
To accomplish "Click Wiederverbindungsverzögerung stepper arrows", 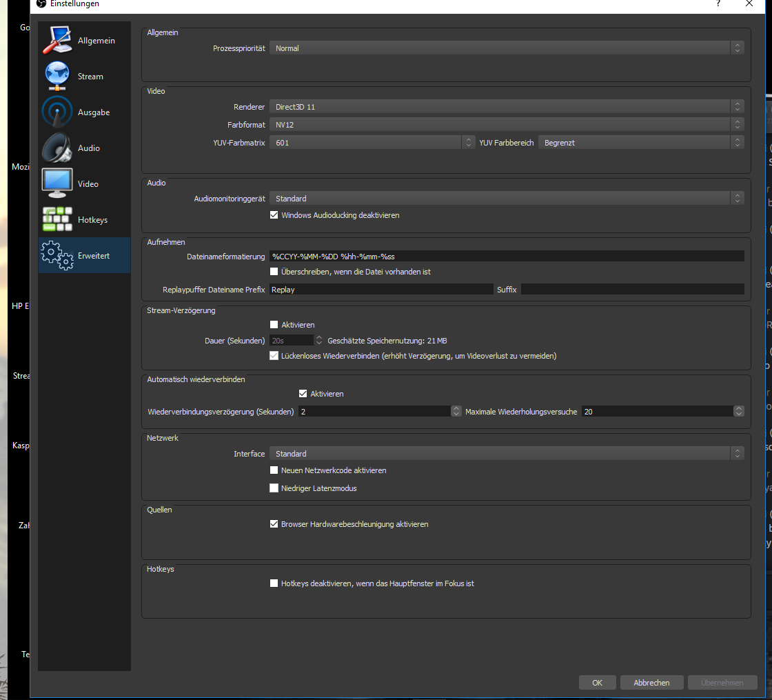I will [456, 411].
